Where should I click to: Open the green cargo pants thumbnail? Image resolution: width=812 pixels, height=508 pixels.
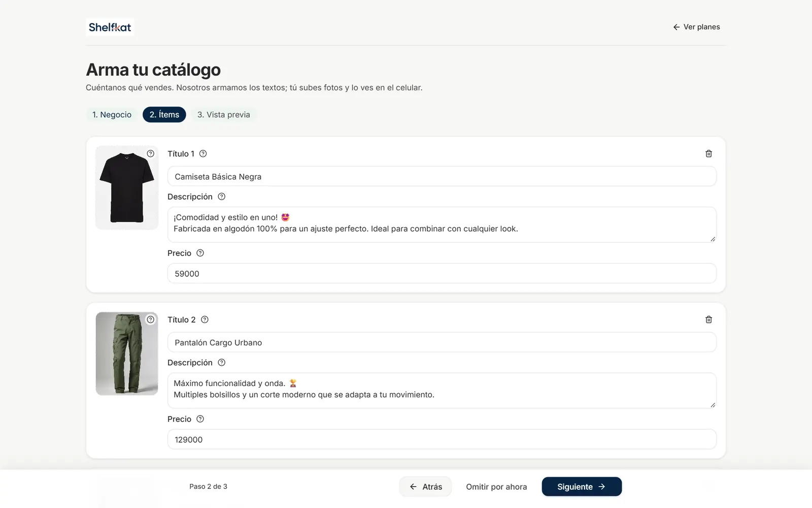pyautogui.click(x=127, y=354)
